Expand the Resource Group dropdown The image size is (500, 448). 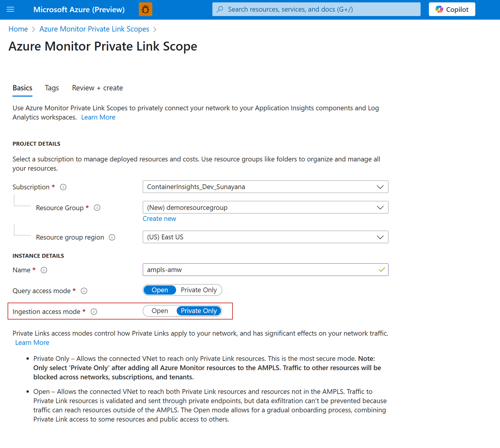265,207
